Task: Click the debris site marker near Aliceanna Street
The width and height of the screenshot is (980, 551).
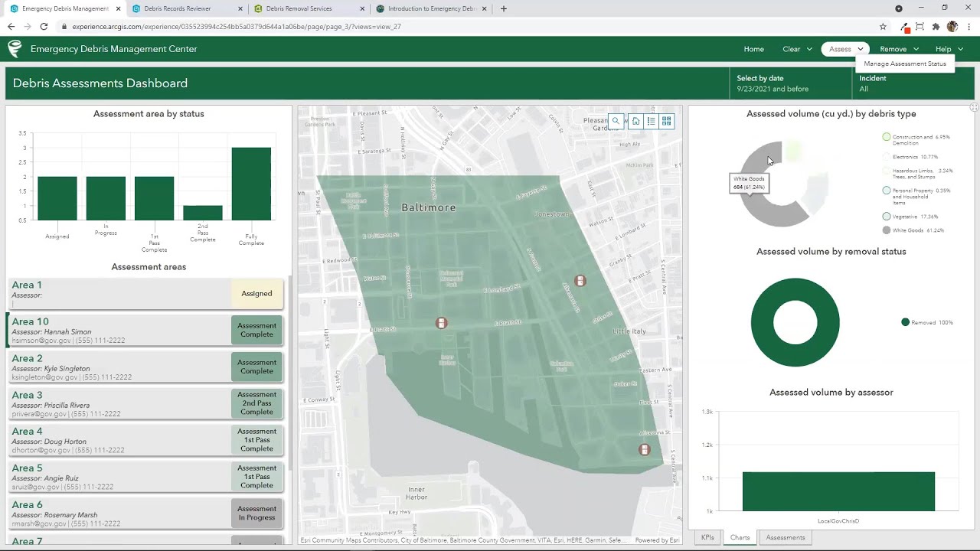Action: [x=645, y=450]
